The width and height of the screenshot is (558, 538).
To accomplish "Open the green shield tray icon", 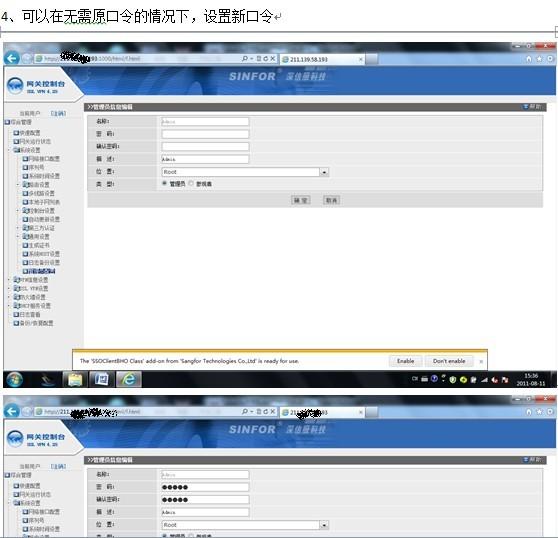I will (453, 380).
